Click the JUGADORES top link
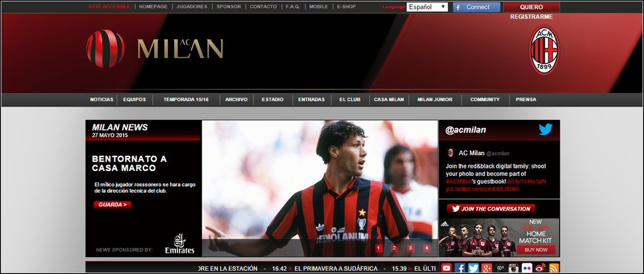The image size is (644, 274). point(192,6)
